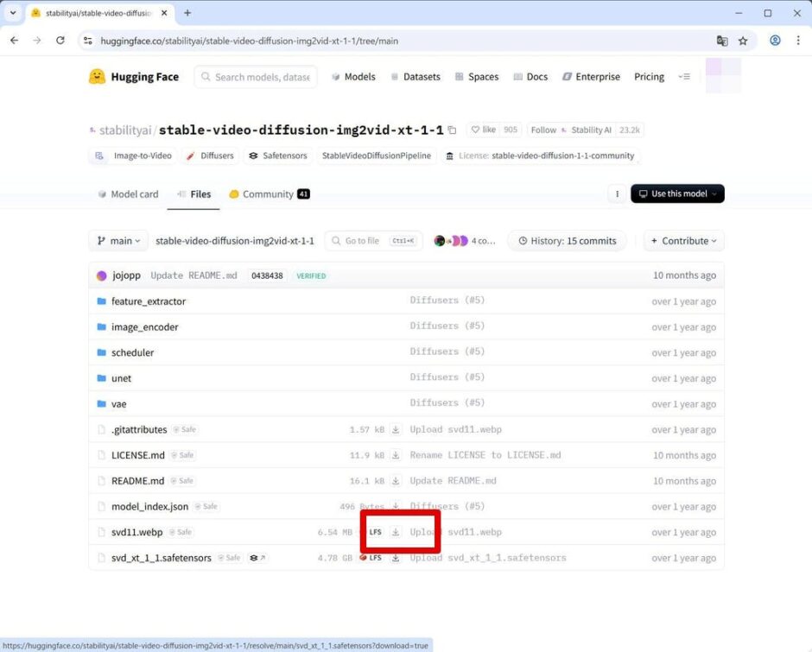Download README.md using its download arrow icon
This screenshot has width=812, height=652.
(396, 481)
